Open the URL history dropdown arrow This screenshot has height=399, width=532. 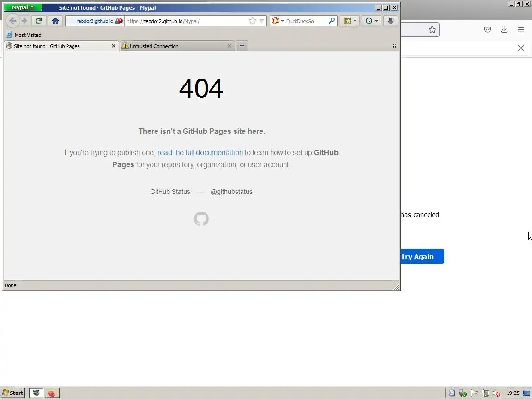click(261, 21)
